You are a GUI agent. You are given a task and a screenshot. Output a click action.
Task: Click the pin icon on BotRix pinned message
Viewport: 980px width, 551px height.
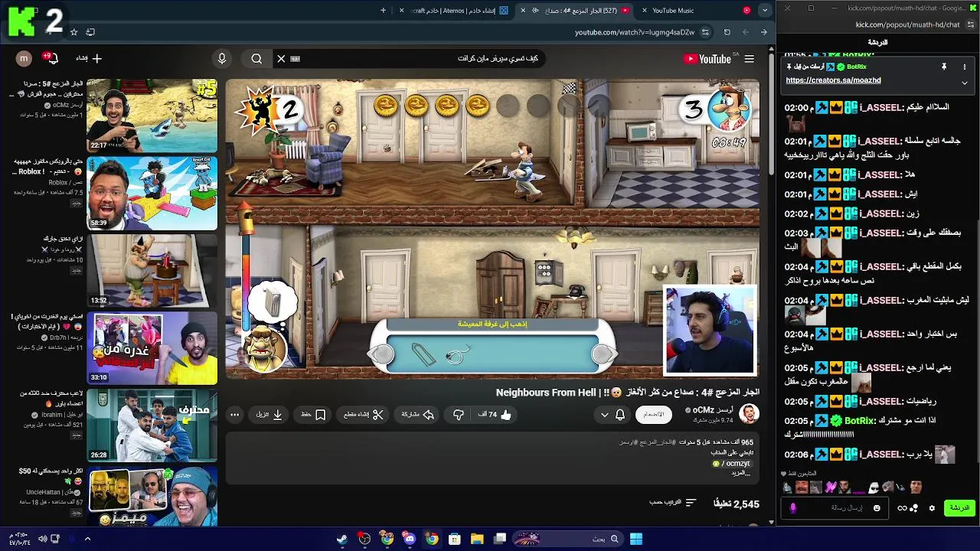[944, 67]
